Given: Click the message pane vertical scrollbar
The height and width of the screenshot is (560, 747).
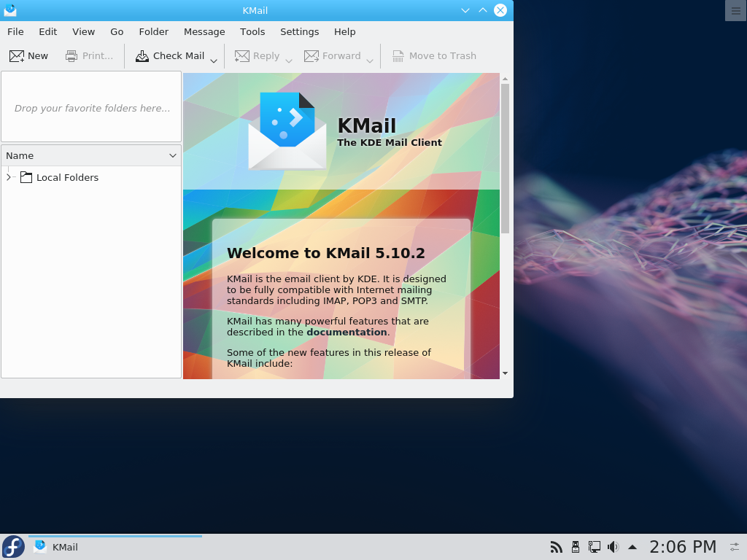Looking at the screenshot, I should (506, 158).
